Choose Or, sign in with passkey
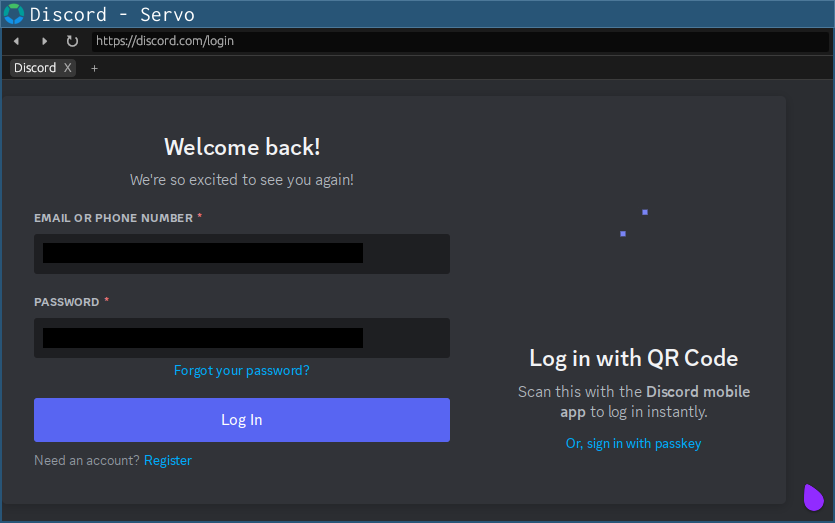 tap(633, 444)
